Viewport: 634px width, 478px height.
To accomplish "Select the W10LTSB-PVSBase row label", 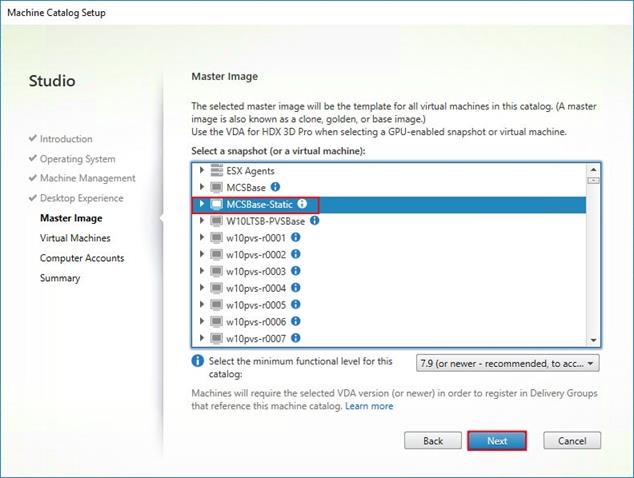I will [x=266, y=221].
